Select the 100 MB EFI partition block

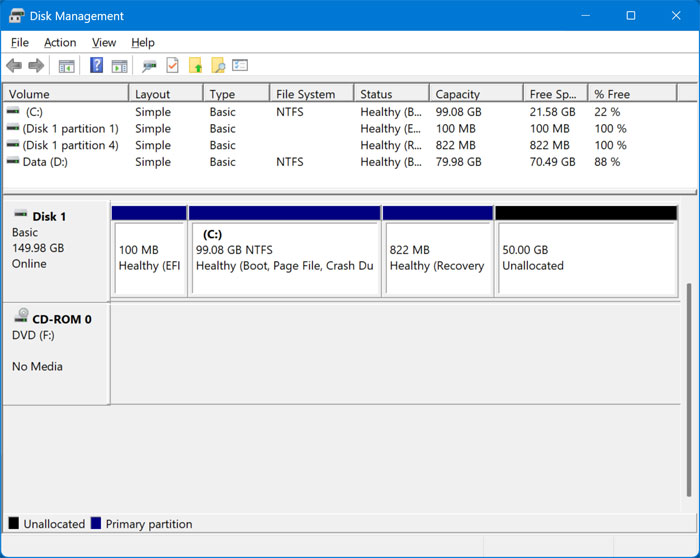[x=149, y=251]
